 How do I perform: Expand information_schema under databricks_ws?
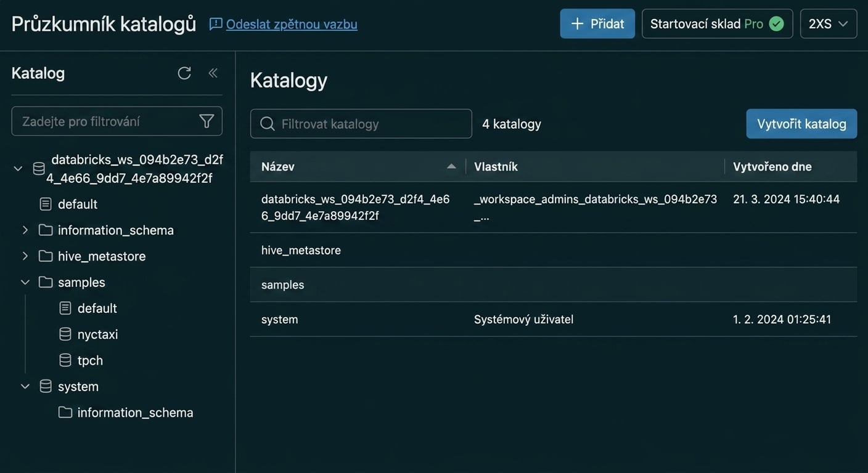(x=25, y=230)
